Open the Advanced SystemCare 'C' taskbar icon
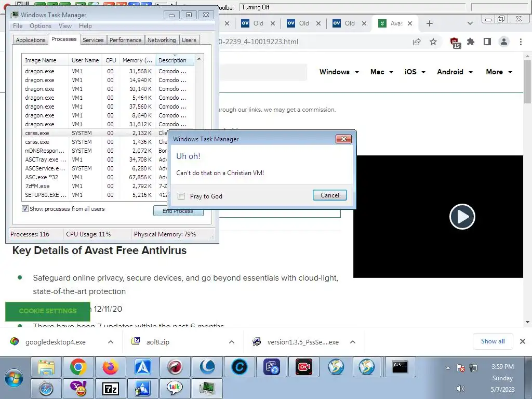Screen dimensions: 532x399 [x=240, y=367]
